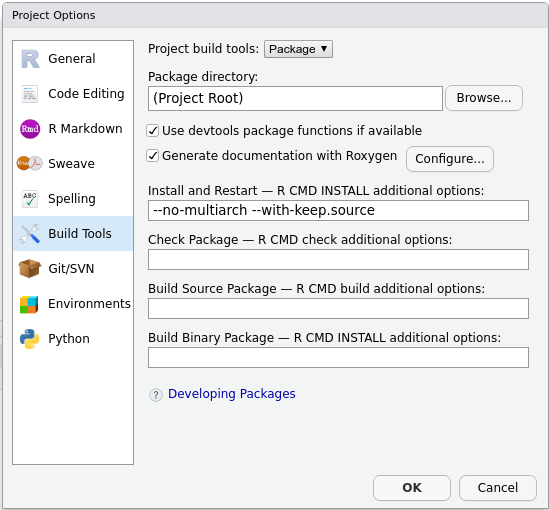Dismiss the dialog with Cancel
The height and width of the screenshot is (510, 549).
[x=498, y=488]
